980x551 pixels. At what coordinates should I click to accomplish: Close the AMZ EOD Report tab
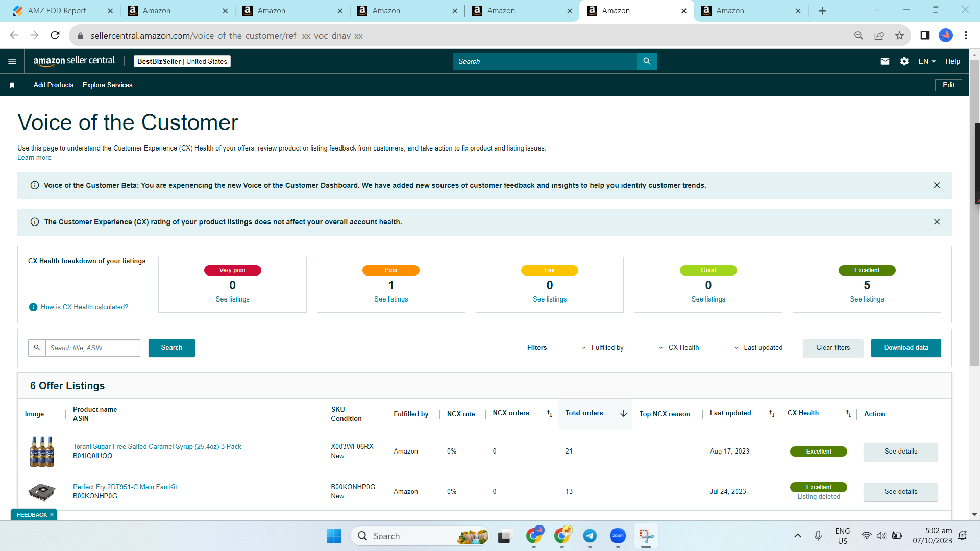tap(110, 11)
